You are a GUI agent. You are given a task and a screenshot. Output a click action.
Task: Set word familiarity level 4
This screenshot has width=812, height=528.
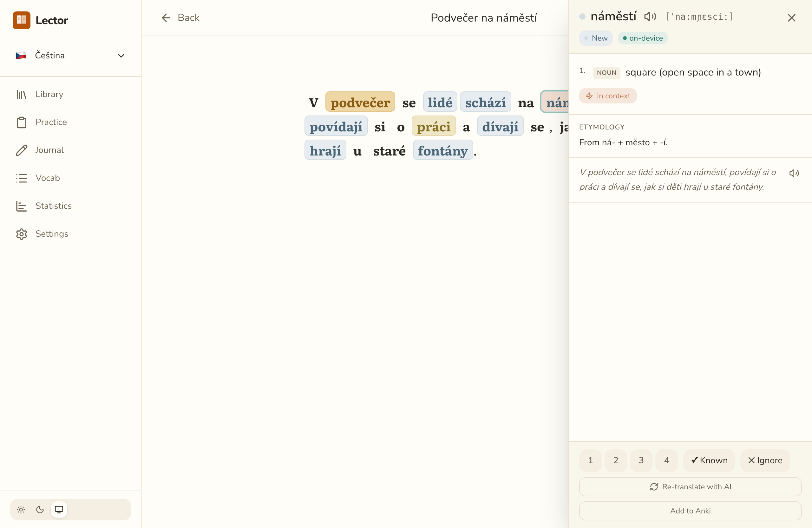667,460
